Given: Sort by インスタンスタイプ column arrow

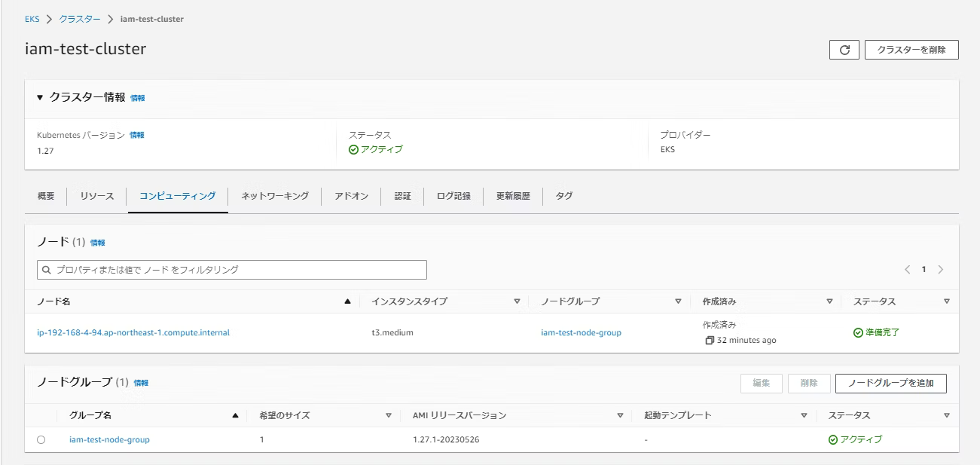Looking at the screenshot, I should (517, 301).
